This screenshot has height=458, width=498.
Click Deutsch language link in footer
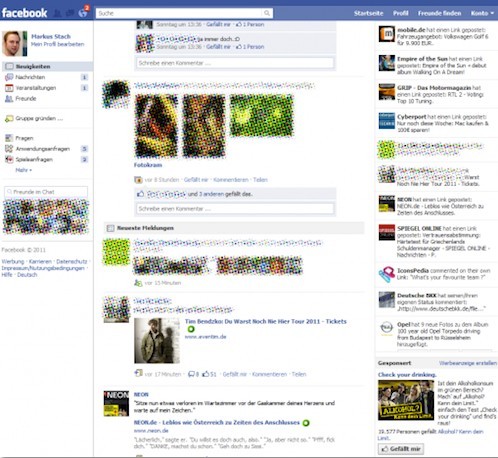[27, 275]
